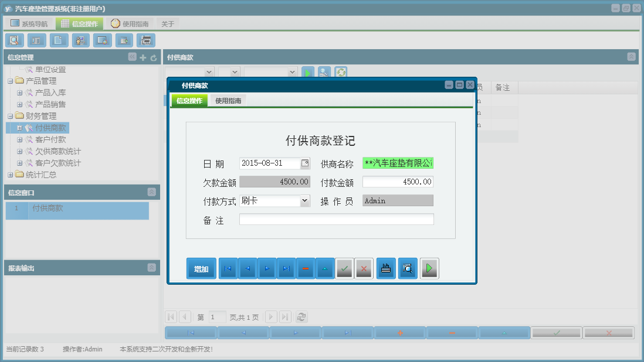Collapse the 付供商款 main panel header arrow
644x362 pixels.
631,57
